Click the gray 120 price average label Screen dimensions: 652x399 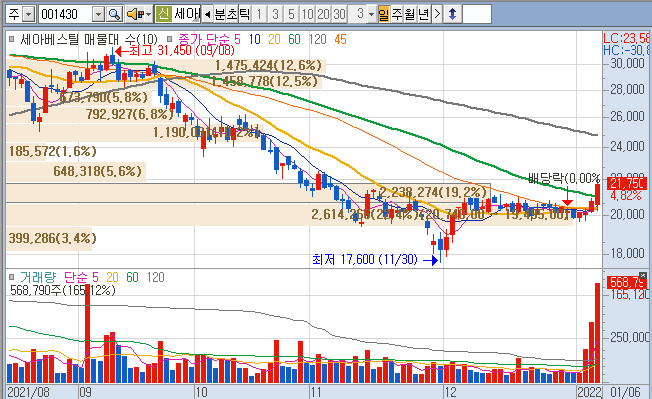318,39
